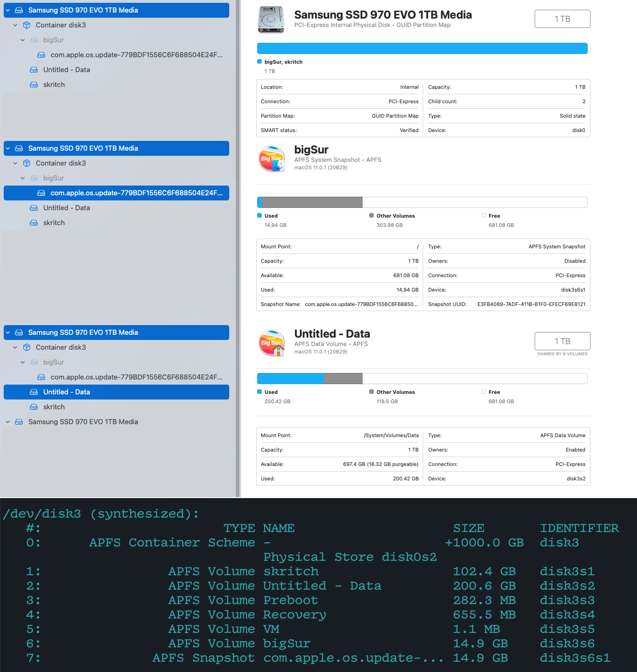Screen dimensions: 637x672
Task: Click the Big Sur Finder icon beside bigSur heading
Action: coord(272,159)
